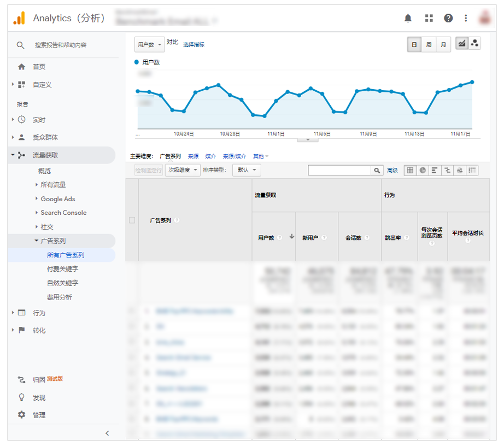Open the Google apps grid icon

coord(429,18)
